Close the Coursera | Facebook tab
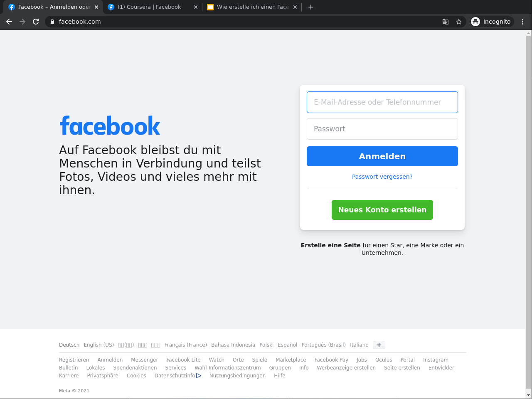 click(196, 7)
